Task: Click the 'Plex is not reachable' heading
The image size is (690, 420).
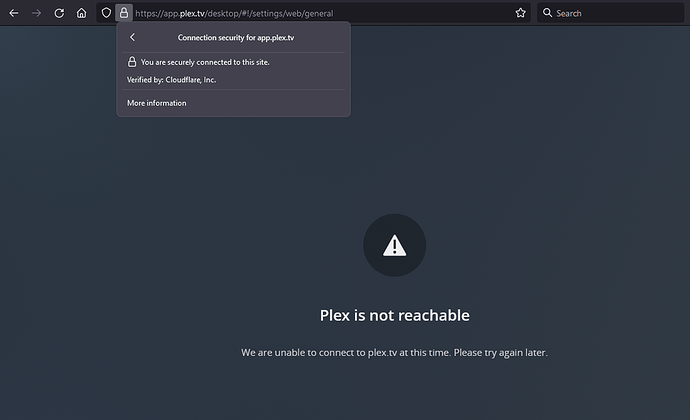Action: click(x=394, y=315)
